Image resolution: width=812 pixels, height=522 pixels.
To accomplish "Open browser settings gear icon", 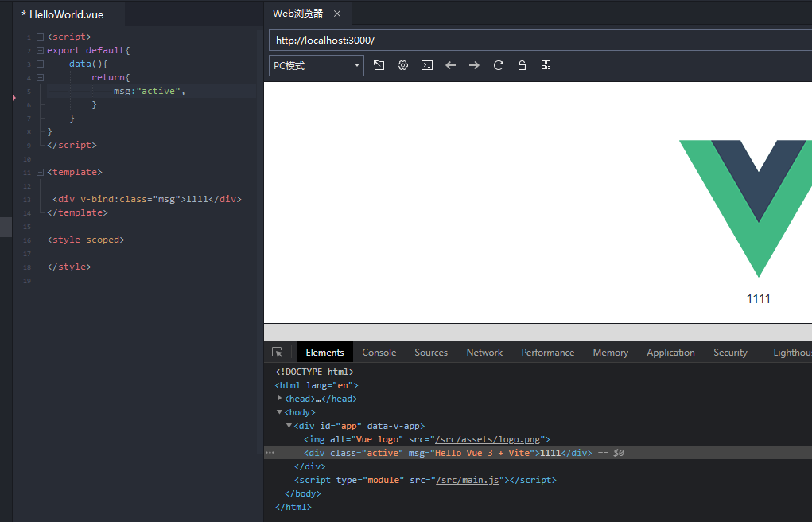I will click(x=403, y=65).
